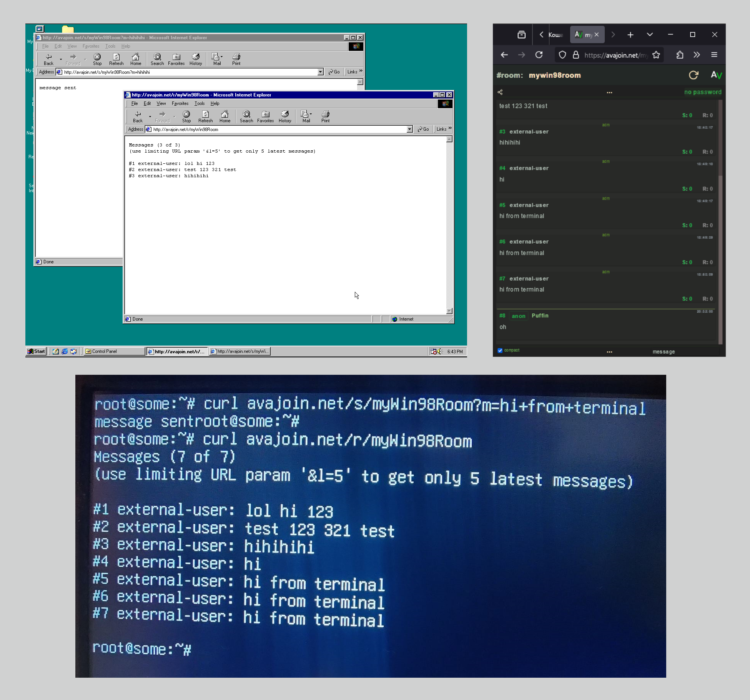Click Home in the background IE window

point(136,59)
